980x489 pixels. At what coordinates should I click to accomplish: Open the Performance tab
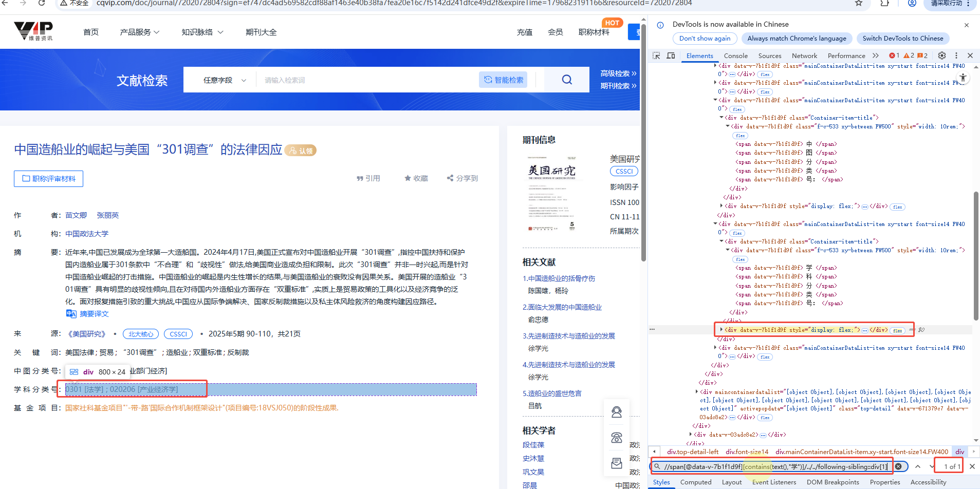point(846,55)
